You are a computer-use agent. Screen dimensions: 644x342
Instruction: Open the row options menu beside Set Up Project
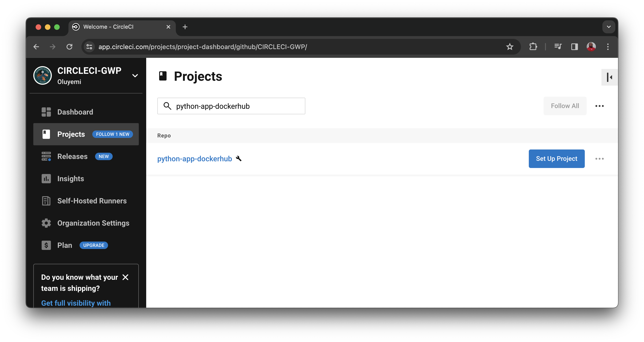[x=600, y=159]
